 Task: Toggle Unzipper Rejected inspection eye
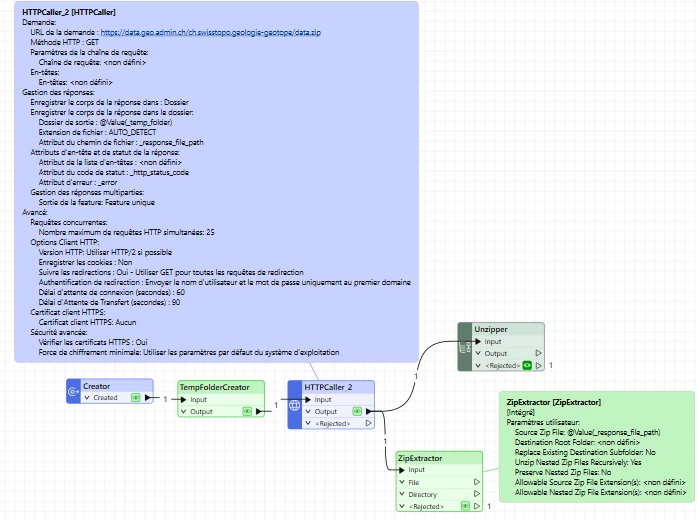[x=527, y=365]
